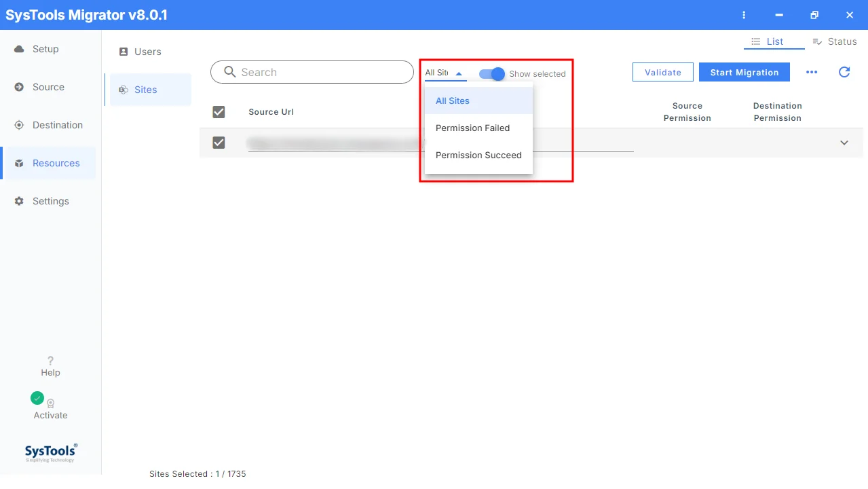Open the horizontal three-dot more options

[812, 72]
